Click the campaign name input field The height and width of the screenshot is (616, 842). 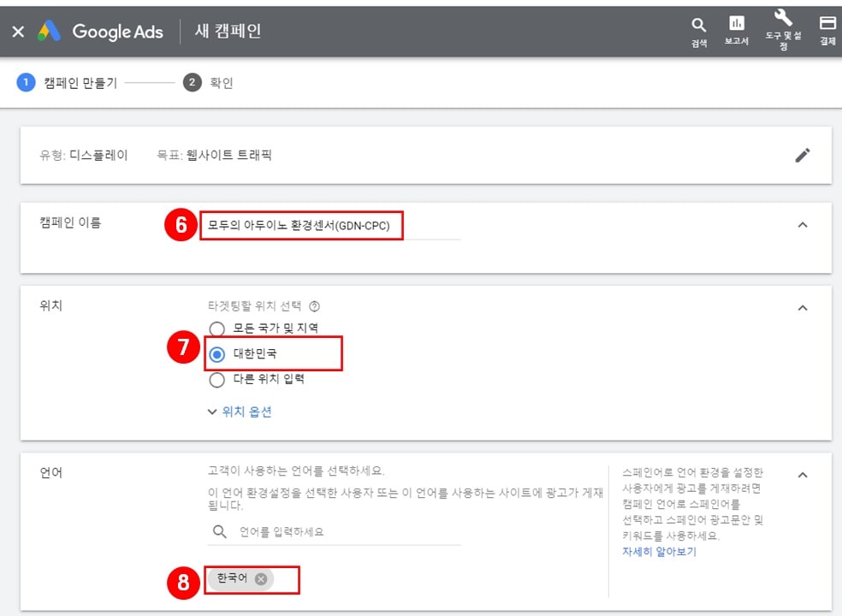[304, 225]
